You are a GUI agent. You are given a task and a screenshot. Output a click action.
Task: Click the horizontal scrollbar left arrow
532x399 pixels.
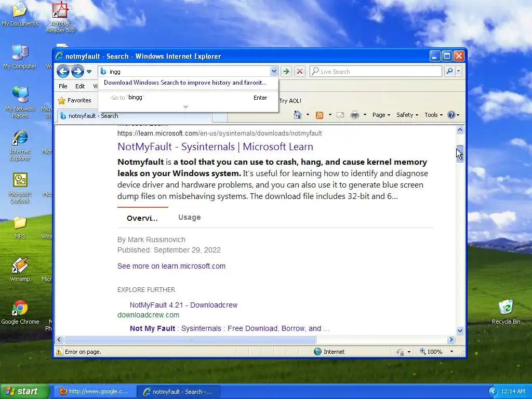59,340
